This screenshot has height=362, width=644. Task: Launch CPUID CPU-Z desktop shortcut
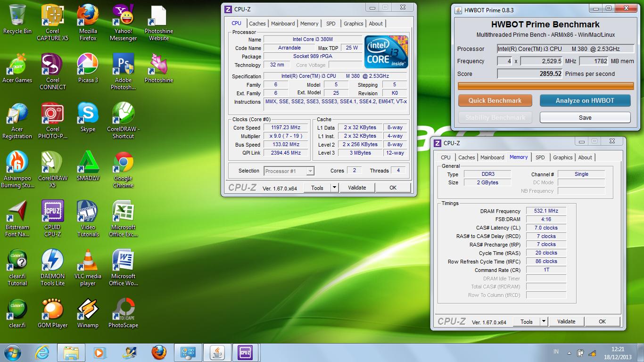pos(53,218)
